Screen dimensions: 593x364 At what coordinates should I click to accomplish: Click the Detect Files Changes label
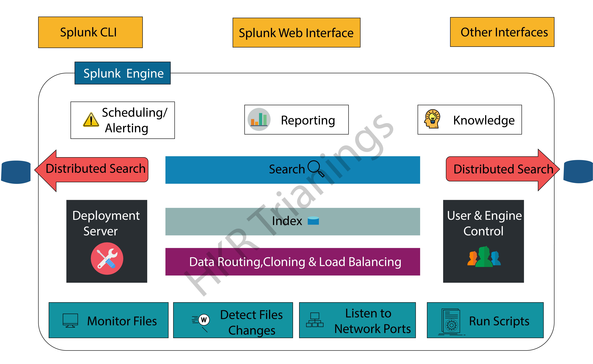click(x=251, y=323)
